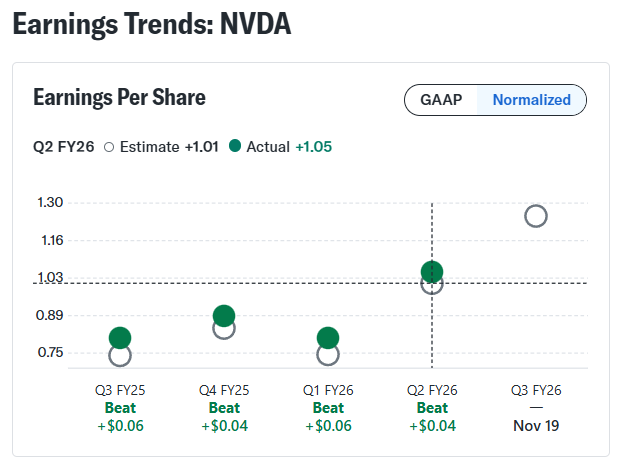Select the Q2 FY26 axis label
The image size is (618, 466).
[x=432, y=390]
